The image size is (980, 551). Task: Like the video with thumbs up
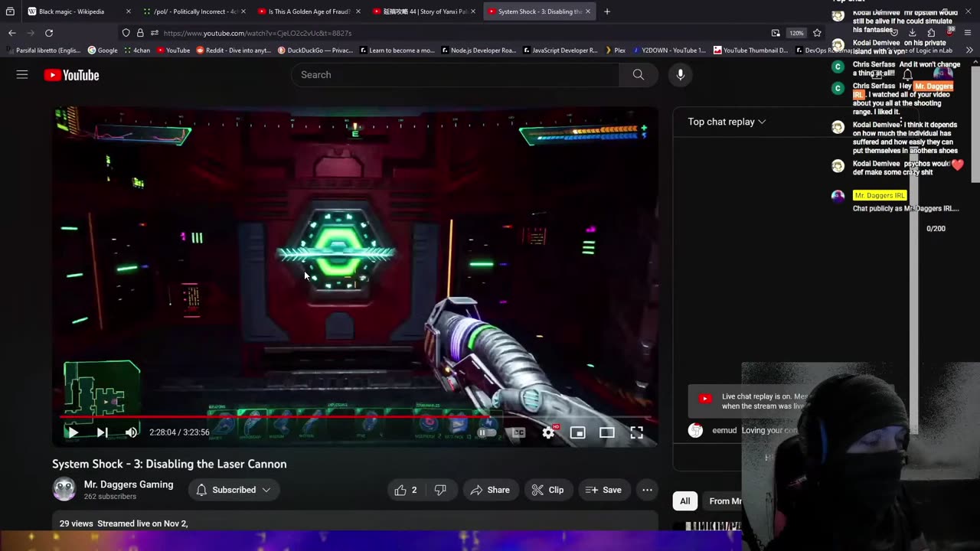click(405, 490)
